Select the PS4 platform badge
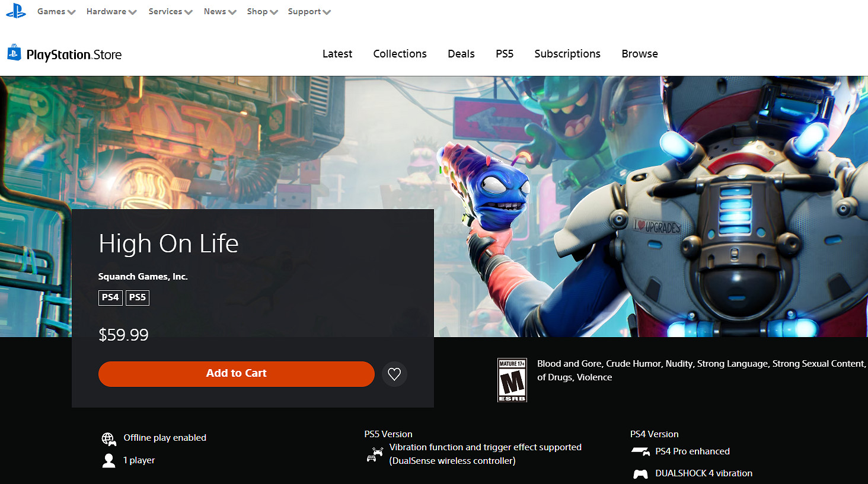The width and height of the screenshot is (868, 484). [110, 297]
